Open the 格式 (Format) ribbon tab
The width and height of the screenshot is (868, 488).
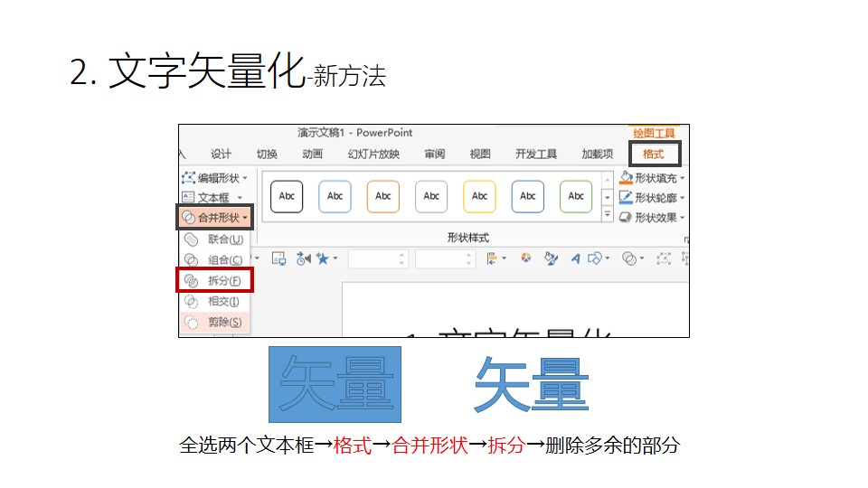(653, 154)
